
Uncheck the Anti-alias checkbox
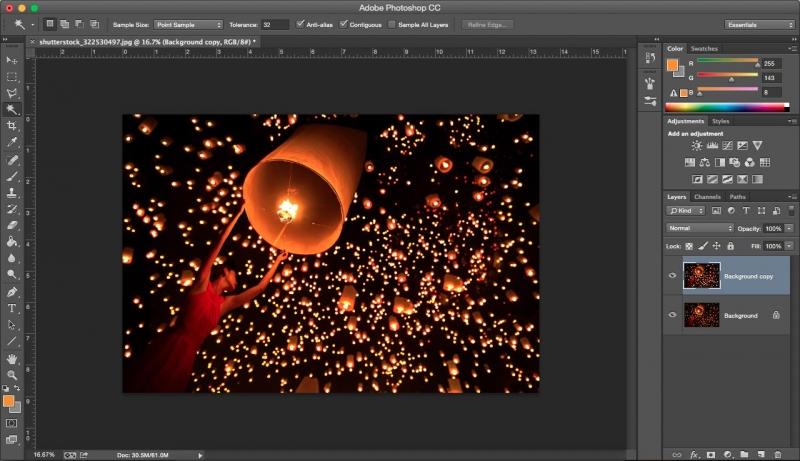301,23
